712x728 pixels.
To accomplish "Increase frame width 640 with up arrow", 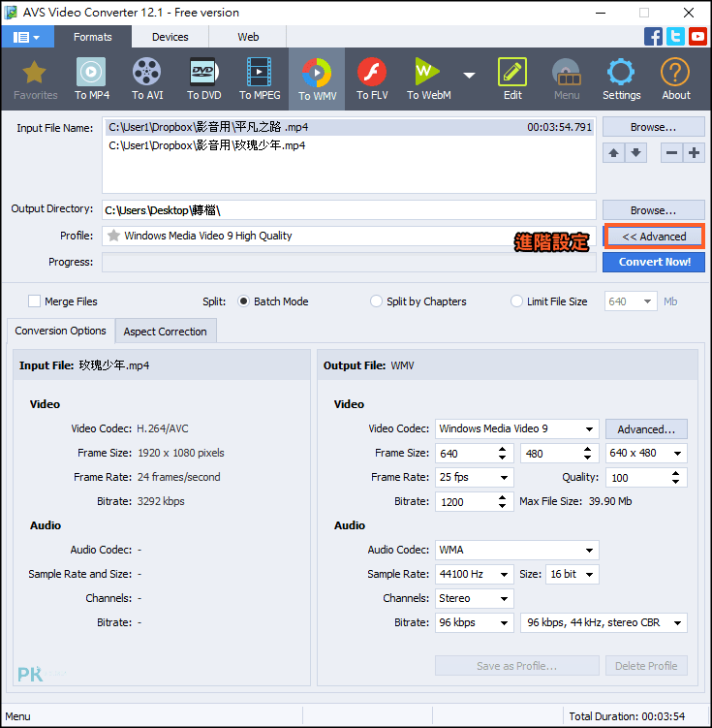I will click(x=503, y=449).
